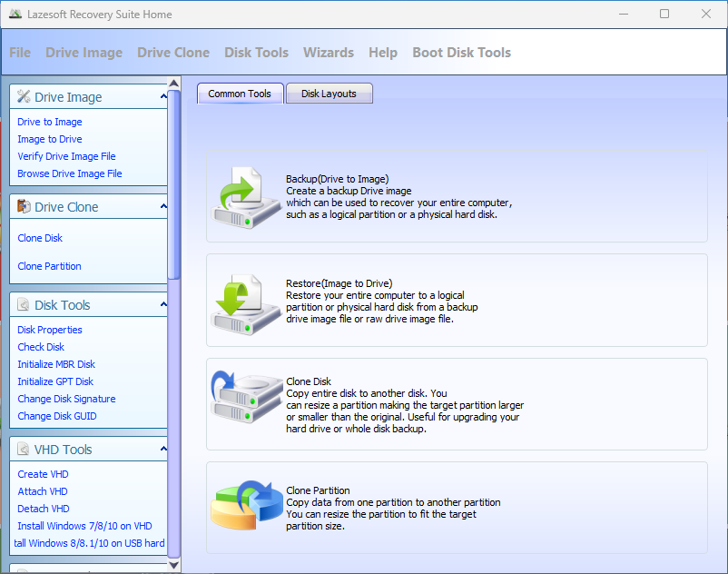Collapse the Drive Image sidebar section
The height and width of the screenshot is (574, 728).
tap(164, 96)
